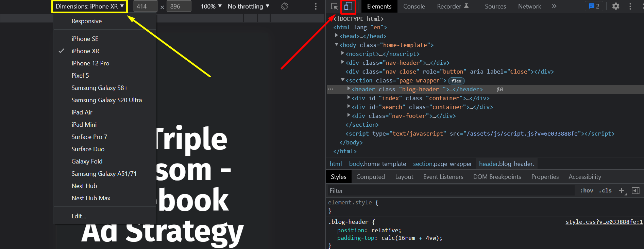
Task: Expand the nav-footer div node
Action: (349, 115)
